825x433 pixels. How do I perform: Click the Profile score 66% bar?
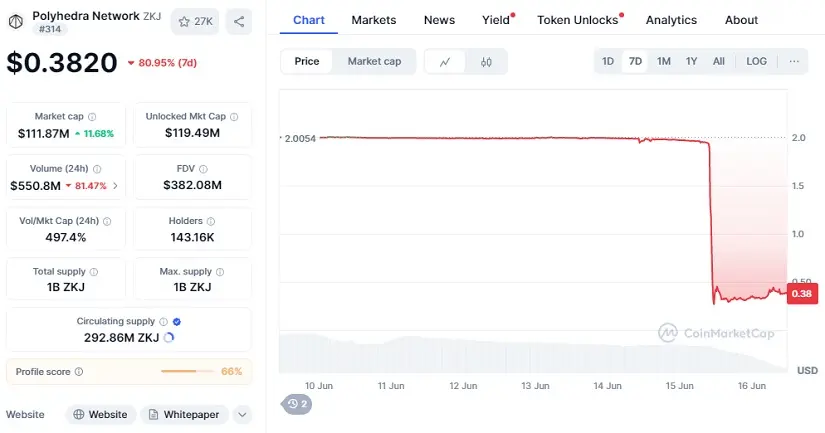[187, 371]
